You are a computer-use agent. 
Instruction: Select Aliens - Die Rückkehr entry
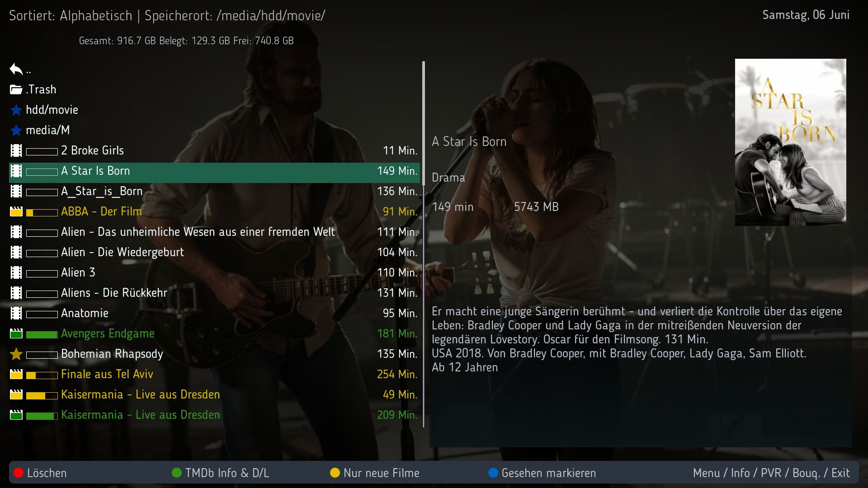click(x=214, y=293)
